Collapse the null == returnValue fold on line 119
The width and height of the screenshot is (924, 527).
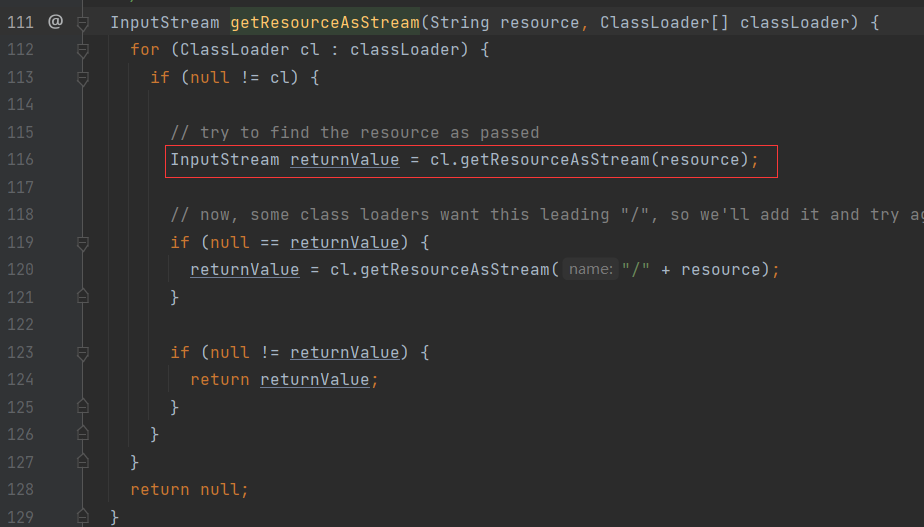[82, 243]
